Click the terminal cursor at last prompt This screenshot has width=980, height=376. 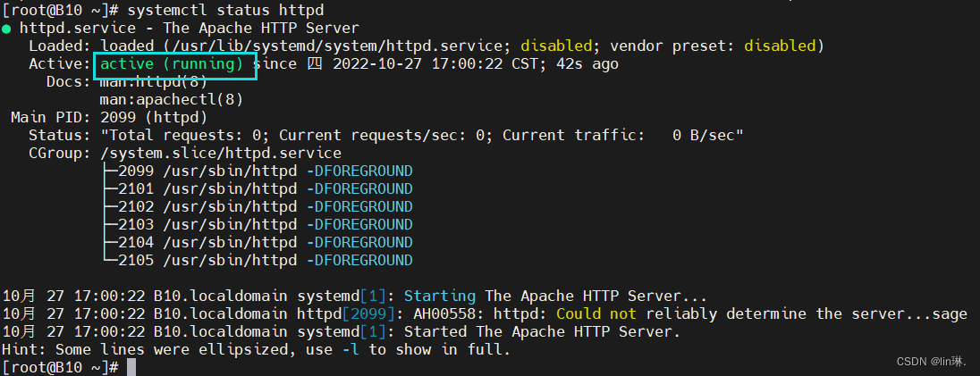click(x=131, y=367)
